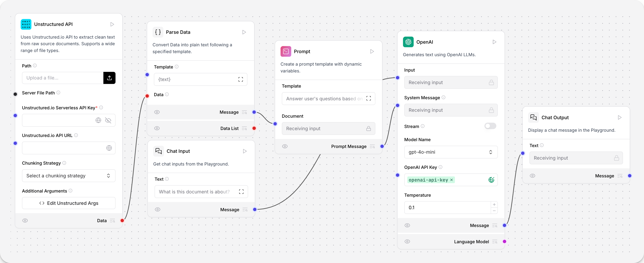This screenshot has width=644, height=263.
Task: Run the Parse Data component
Action: point(244,32)
